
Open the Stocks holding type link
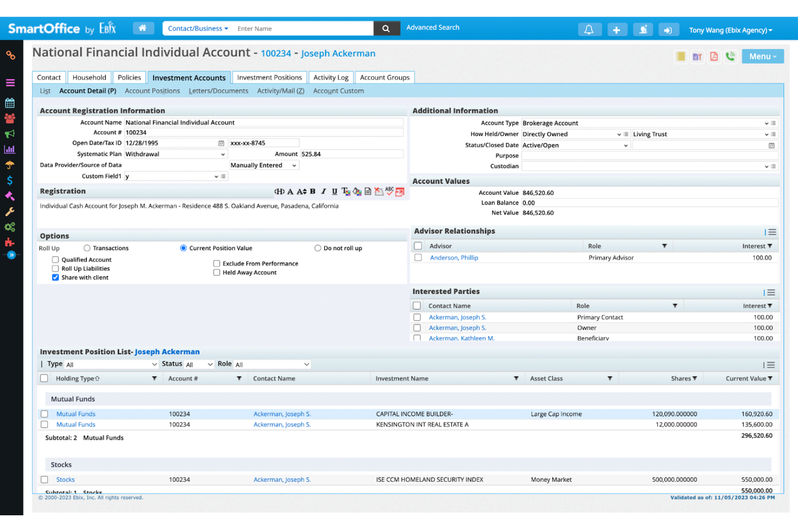[66, 480]
